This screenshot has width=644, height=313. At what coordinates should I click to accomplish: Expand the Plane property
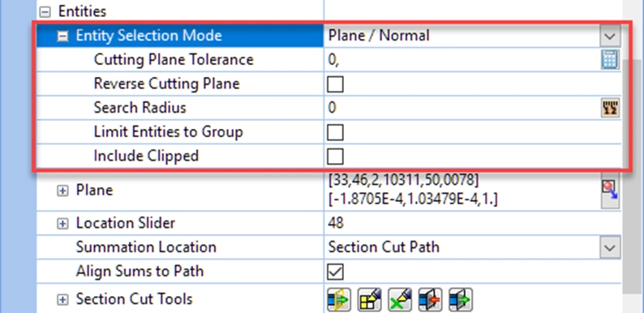click(62, 191)
